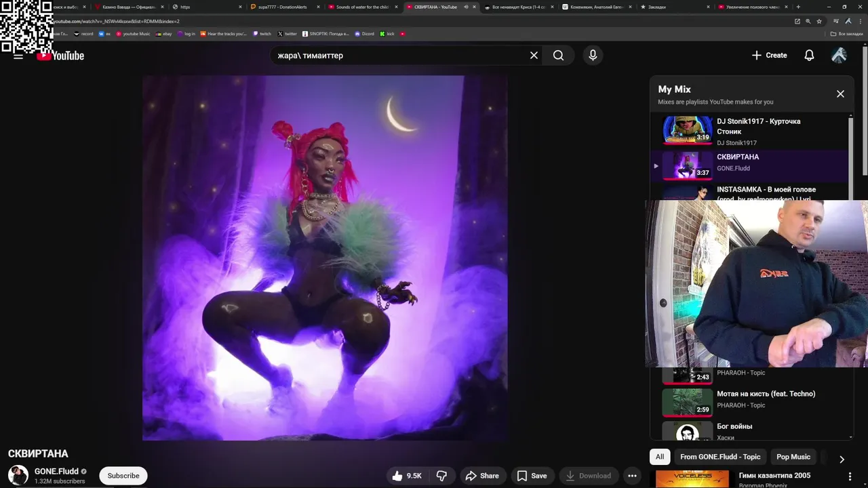Open Chrome three-dot menu
Image resolution: width=868 pixels, height=488 pixels.
point(861,21)
